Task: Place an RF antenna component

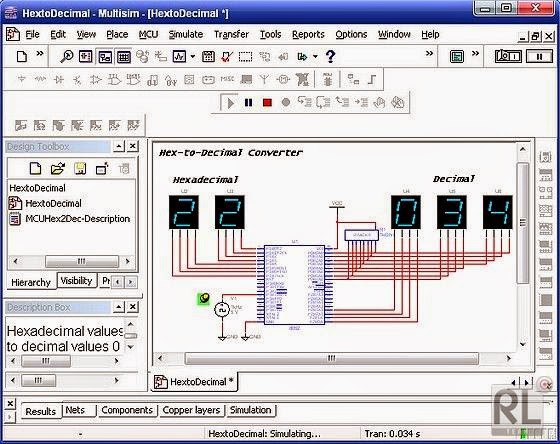Action: pyautogui.click(x=264, y=79)
